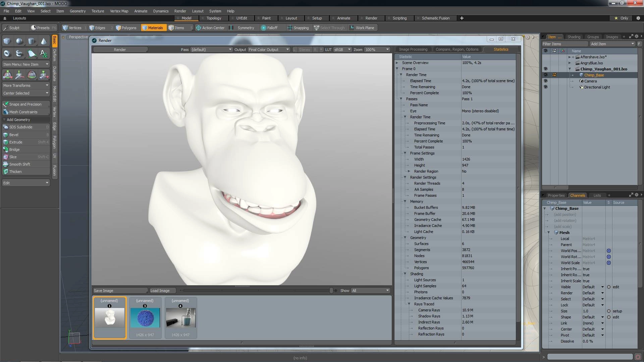Collapse Chimp_Vaughan_001.lxo scene item
644x362 pixels.
[x=570, y=69]
